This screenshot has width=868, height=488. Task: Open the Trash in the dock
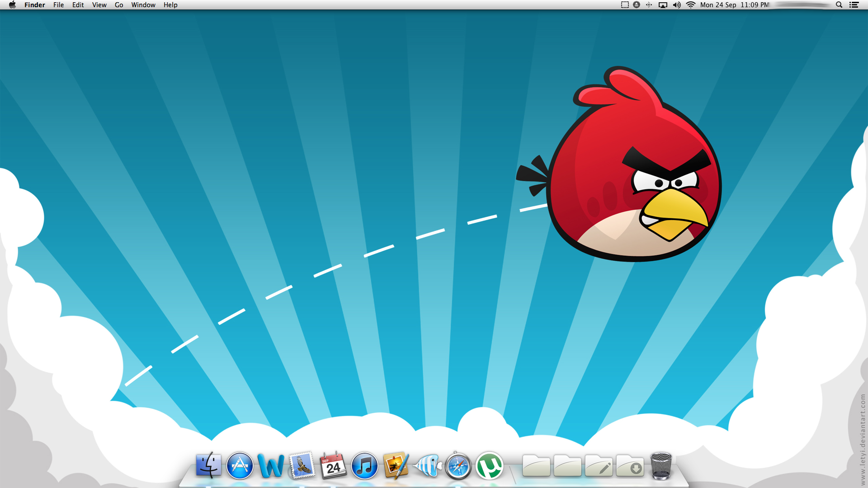pyautogui.click(x=661, y=466)
